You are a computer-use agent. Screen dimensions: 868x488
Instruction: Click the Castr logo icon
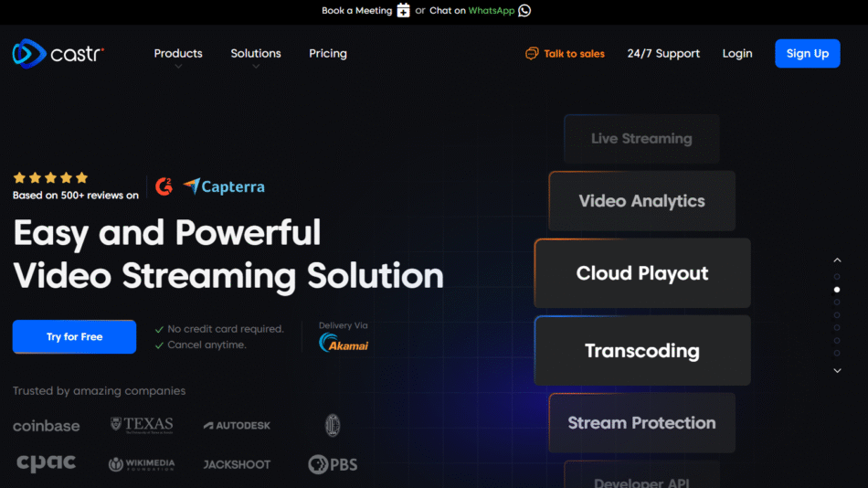point(28,54)
